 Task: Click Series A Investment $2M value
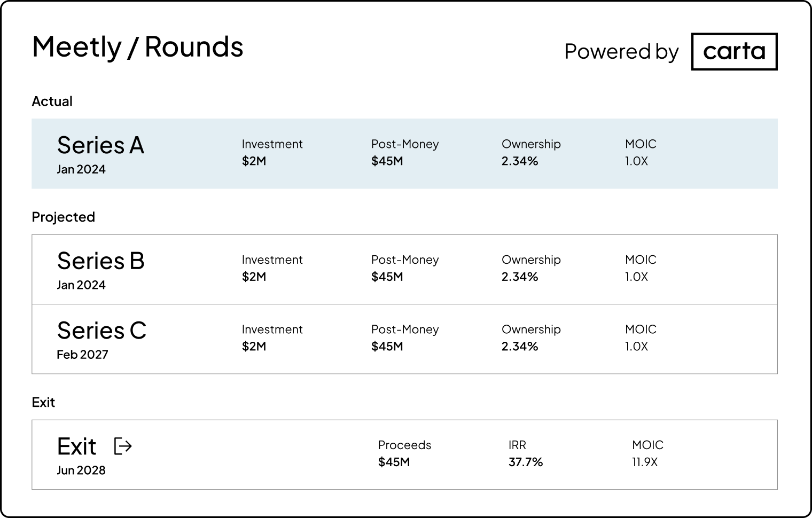[x=254, y=161]
